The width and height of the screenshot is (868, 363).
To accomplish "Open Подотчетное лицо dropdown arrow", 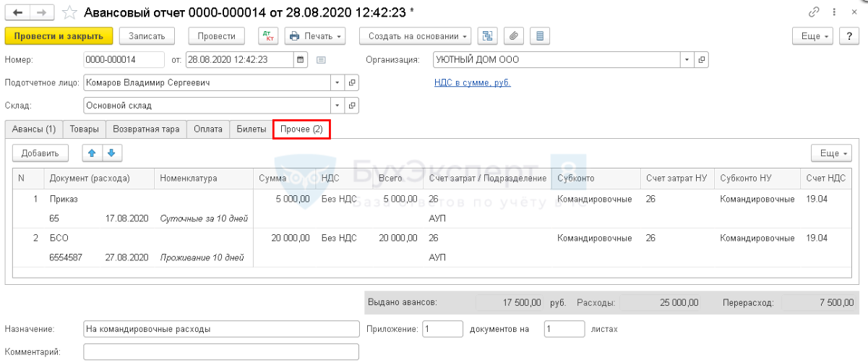I will pos(337,83).
